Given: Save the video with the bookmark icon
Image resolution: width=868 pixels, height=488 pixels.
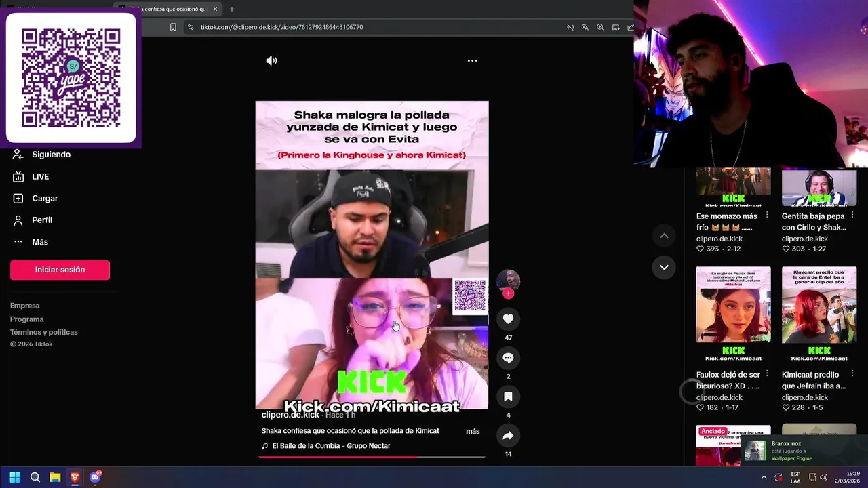Looking at the screenshot, I should pyautogui.click(x=508, y=396).
